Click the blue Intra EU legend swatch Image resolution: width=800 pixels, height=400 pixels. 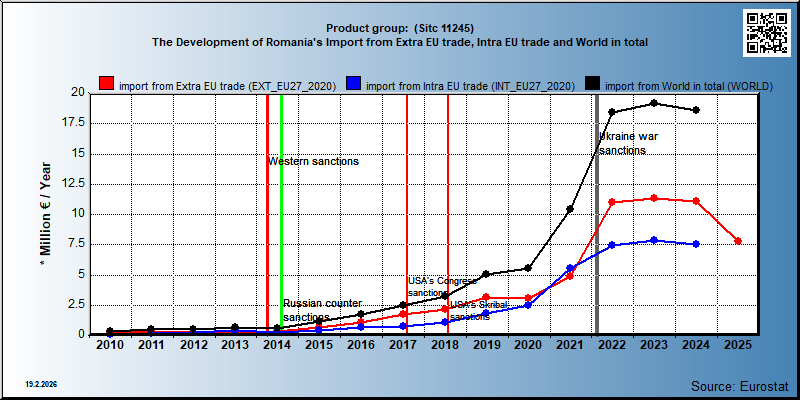(x=353, y=84)
